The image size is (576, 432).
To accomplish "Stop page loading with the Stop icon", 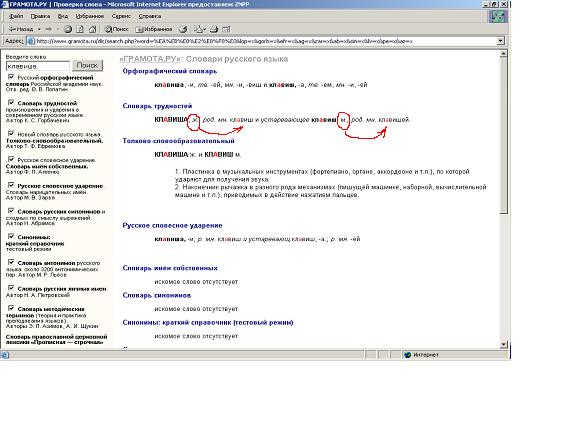I will point(68,29).
